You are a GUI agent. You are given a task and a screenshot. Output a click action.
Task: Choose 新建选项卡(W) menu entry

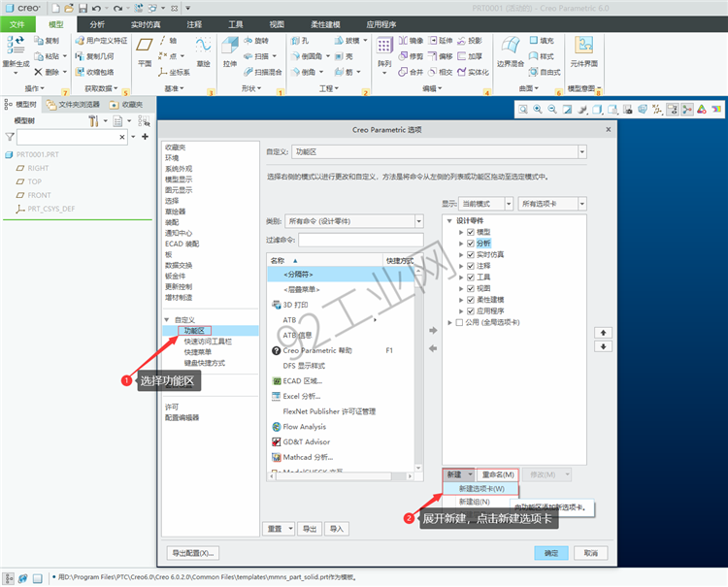(x=481, y=489)
